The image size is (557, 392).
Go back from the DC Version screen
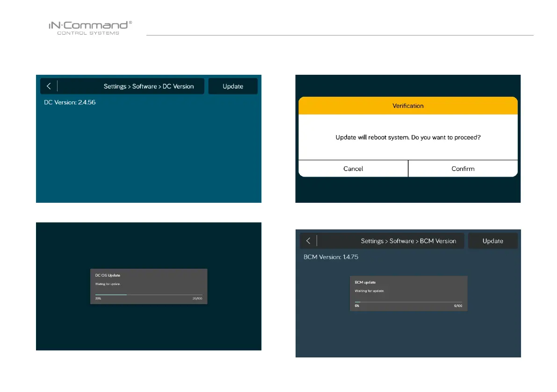pos(49,86)
